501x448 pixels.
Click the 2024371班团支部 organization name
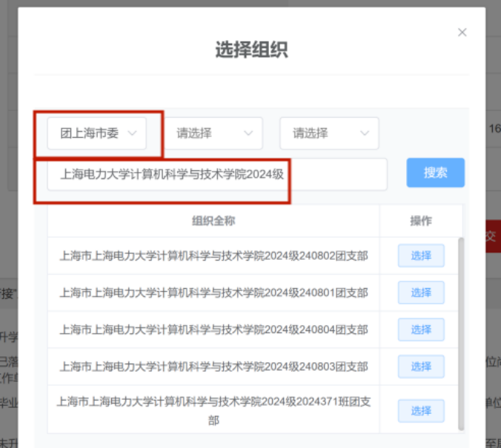[213, 411]
